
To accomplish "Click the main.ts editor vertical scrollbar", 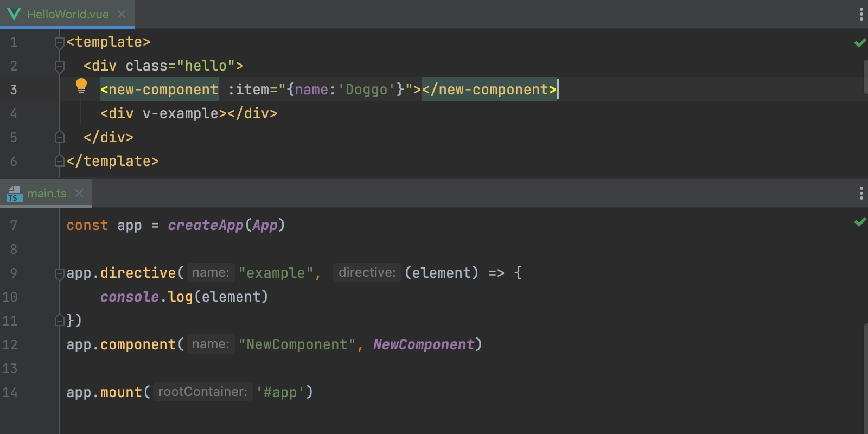I will point(865,379).
